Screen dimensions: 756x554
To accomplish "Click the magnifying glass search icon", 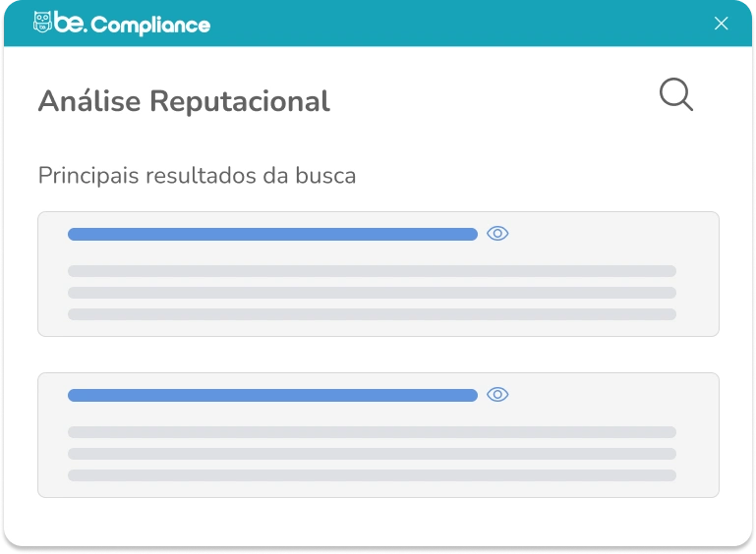I will pos(676,95).
